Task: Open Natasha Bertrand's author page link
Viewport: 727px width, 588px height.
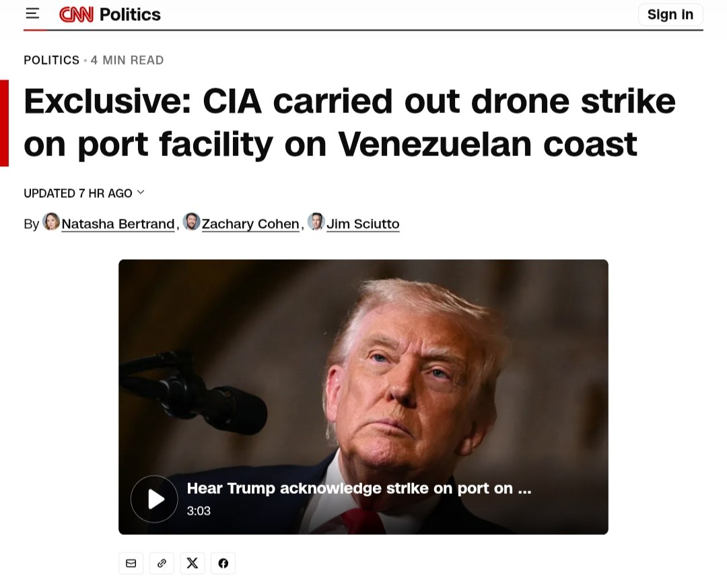Action: (x=118, y=224)
